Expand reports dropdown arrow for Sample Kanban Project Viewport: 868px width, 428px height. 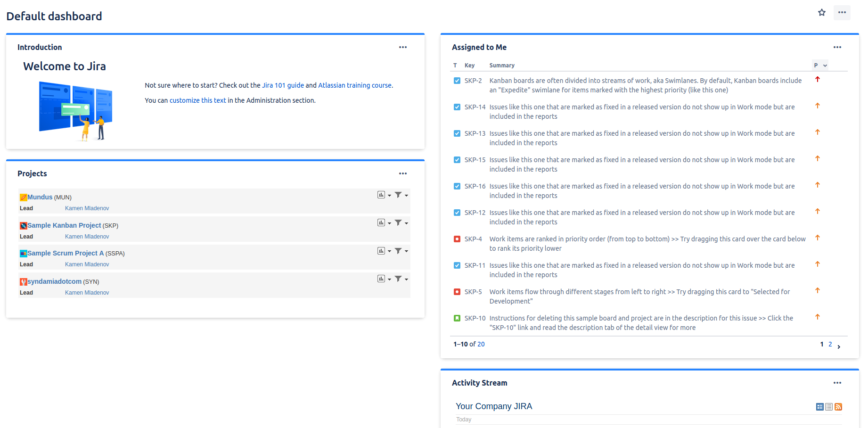point(389,223)
